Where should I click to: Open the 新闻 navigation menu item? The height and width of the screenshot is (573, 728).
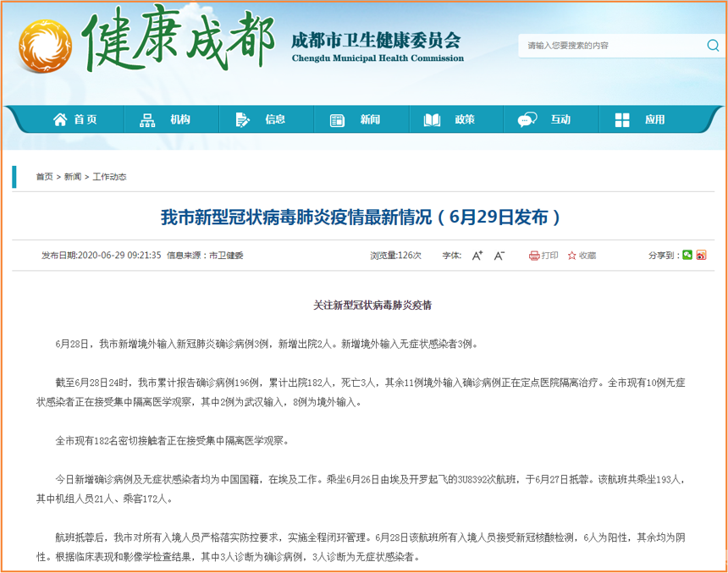(370, 119)
